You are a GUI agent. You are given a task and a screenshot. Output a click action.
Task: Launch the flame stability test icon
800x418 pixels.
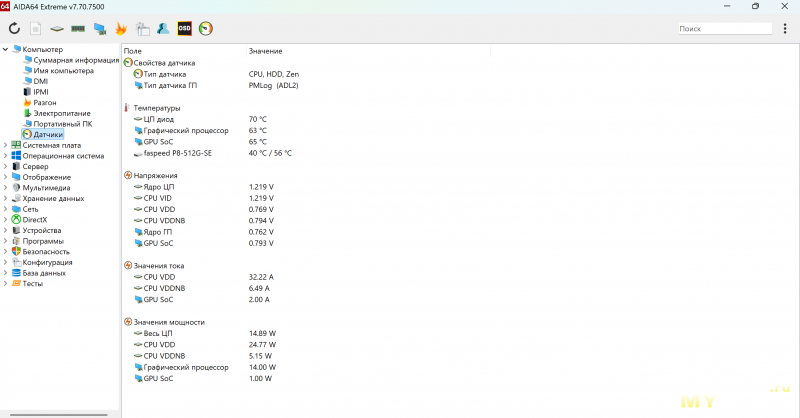pos(121,29)
